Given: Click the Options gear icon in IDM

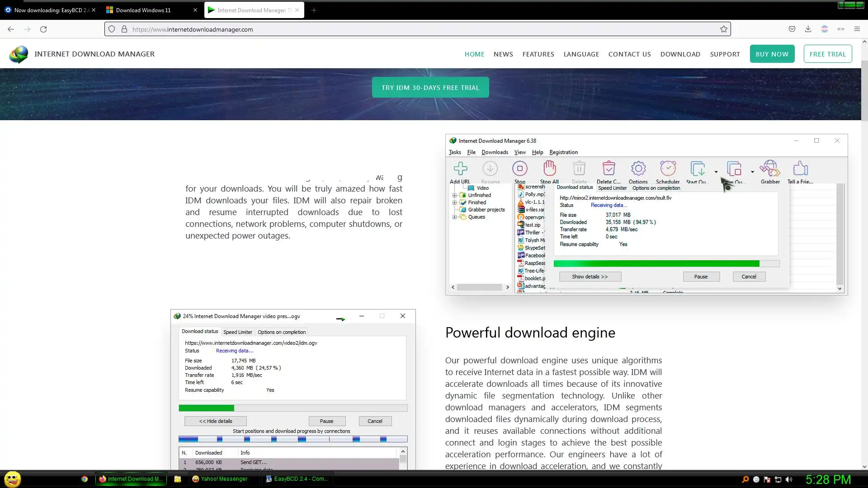Looking at the screenshot, I should click(x=638, y=169).
